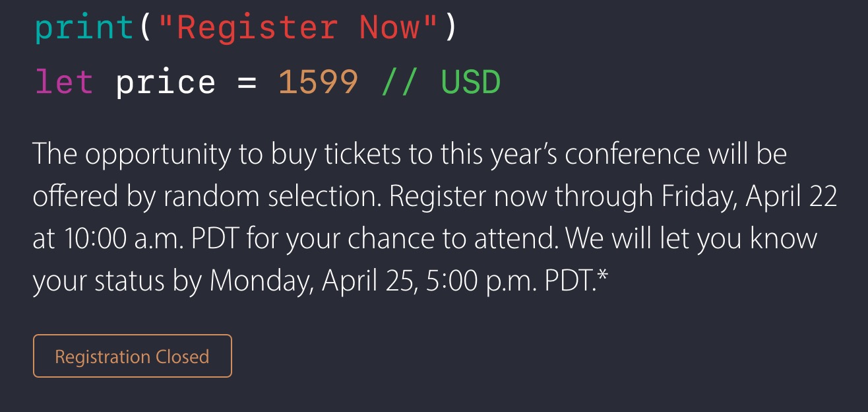This screenshot has height=412, width=868.
Task: Click the purple let keyword
Action: click(x=64, y=83)
